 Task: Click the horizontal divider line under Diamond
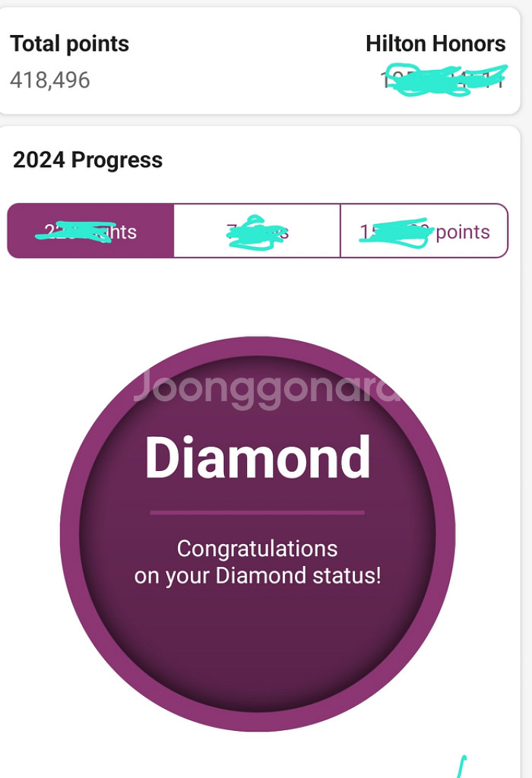coord(258,513)
